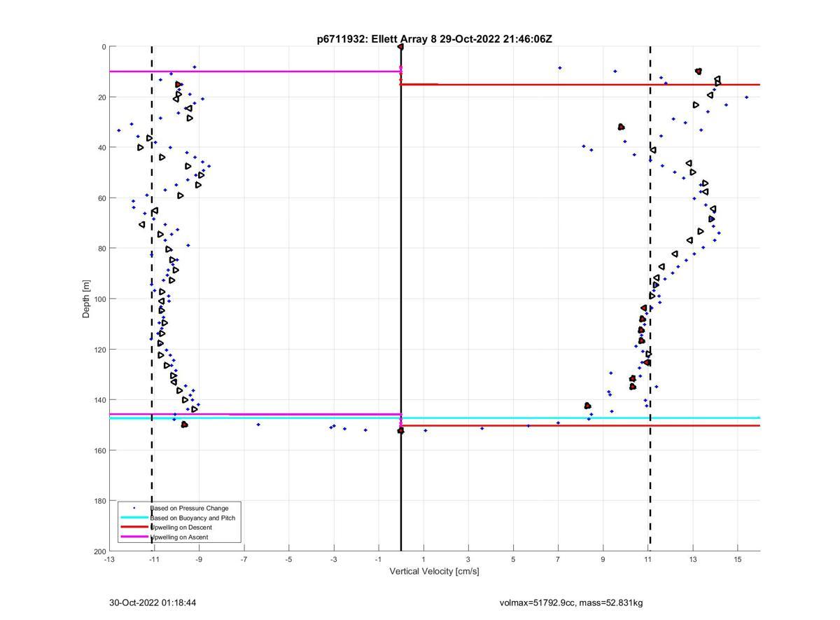Select the 'Vertical Velocity [cm/s]' x-axis label
This screenshot has height=620, width=840.
pos(434,572)
